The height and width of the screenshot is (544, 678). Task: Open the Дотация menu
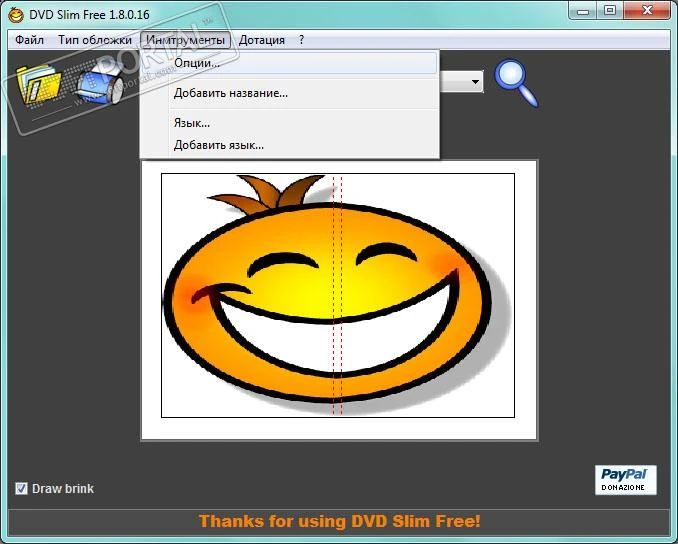(x=262, y=40)
